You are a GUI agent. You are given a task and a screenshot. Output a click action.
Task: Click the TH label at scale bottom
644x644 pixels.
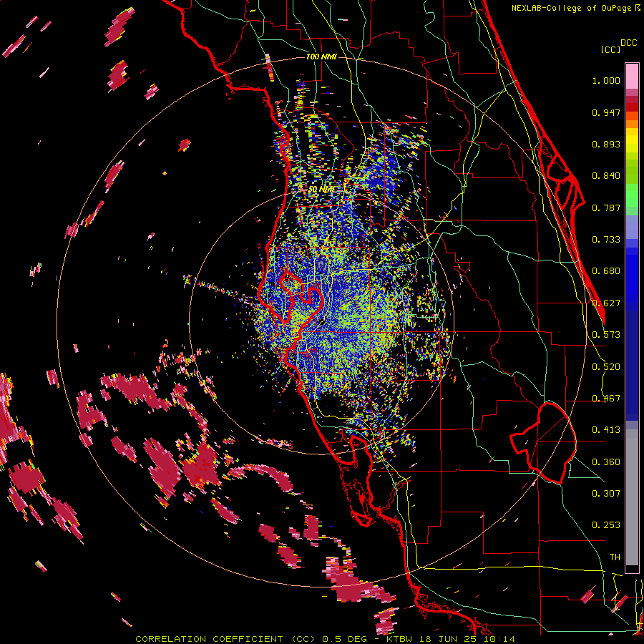(615, 557)
